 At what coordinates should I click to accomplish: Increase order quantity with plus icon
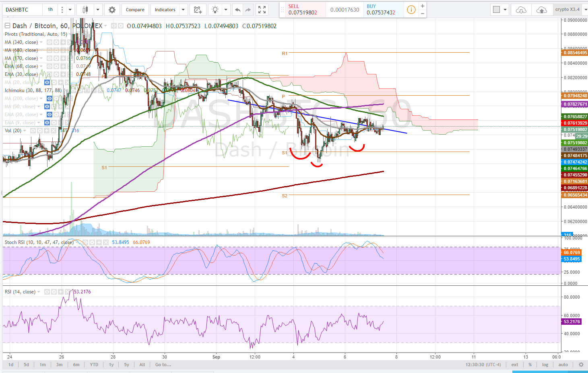(x=423, y=6)
